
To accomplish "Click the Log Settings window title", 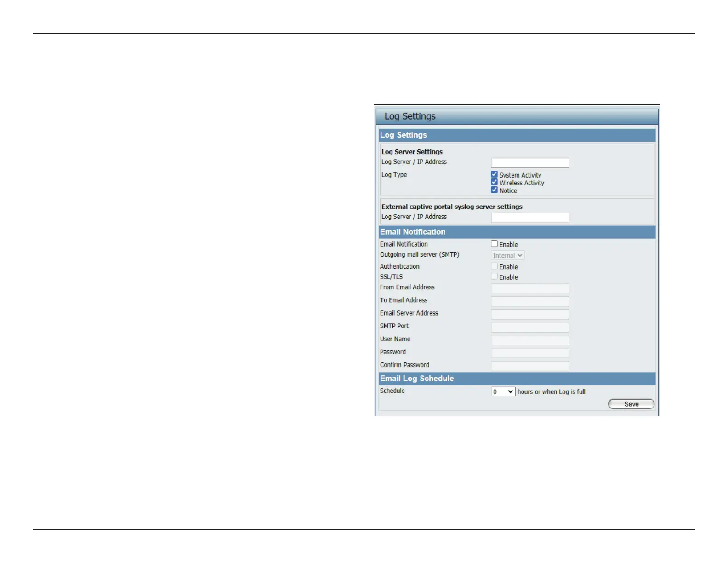I will point(410,116).
